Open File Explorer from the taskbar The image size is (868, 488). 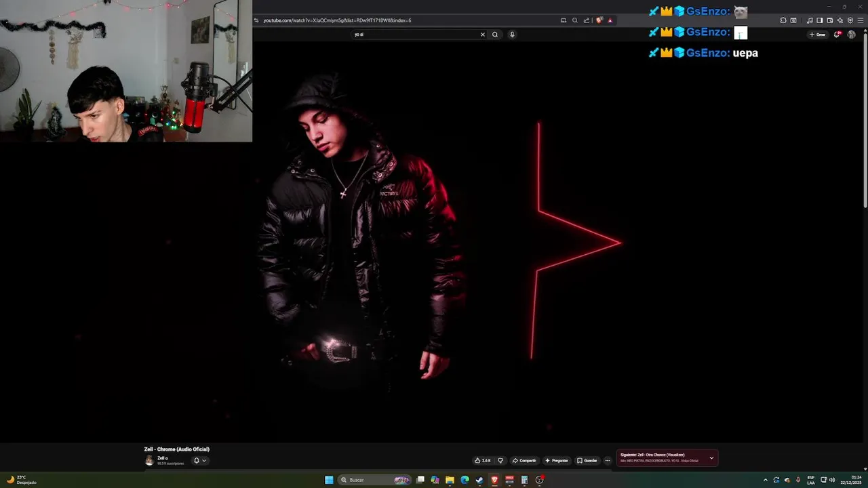tap(450, 480)
